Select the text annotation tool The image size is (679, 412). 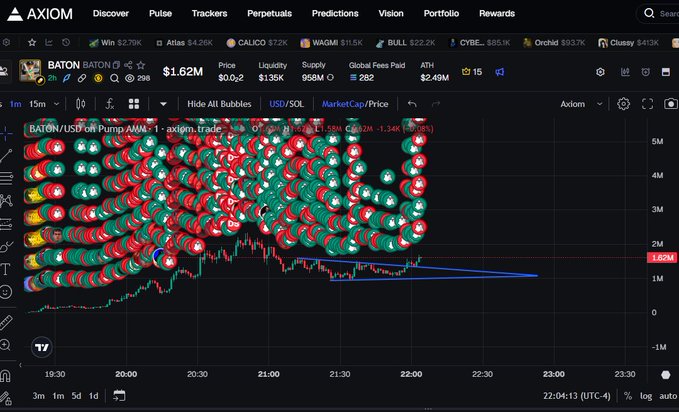[6, 269]
